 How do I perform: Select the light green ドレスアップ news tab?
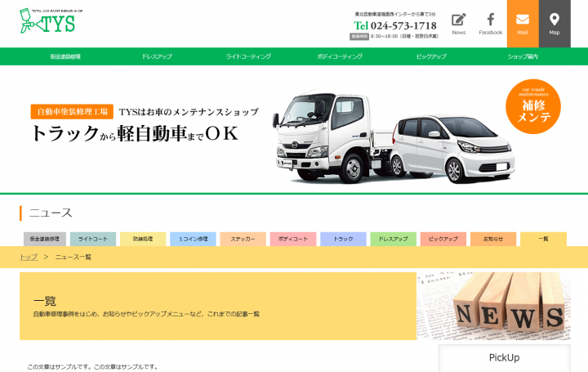[x=393, y=239]
